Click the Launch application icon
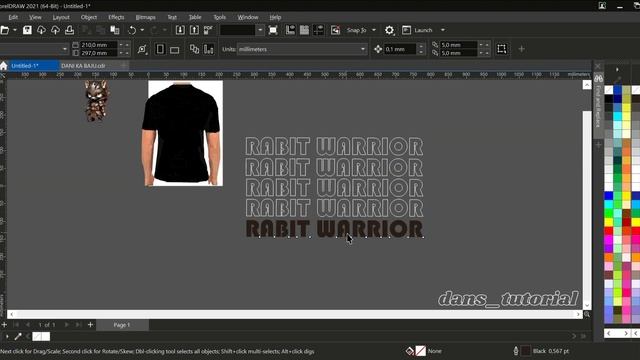The image size is (640, 360). coord(406,30)
